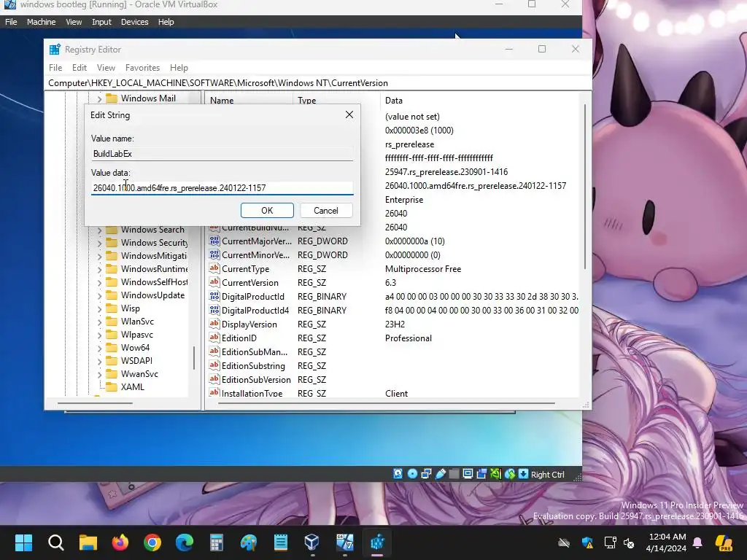Open taskbar Search
This screenshot has width=747, height=560.
point(55,542)
